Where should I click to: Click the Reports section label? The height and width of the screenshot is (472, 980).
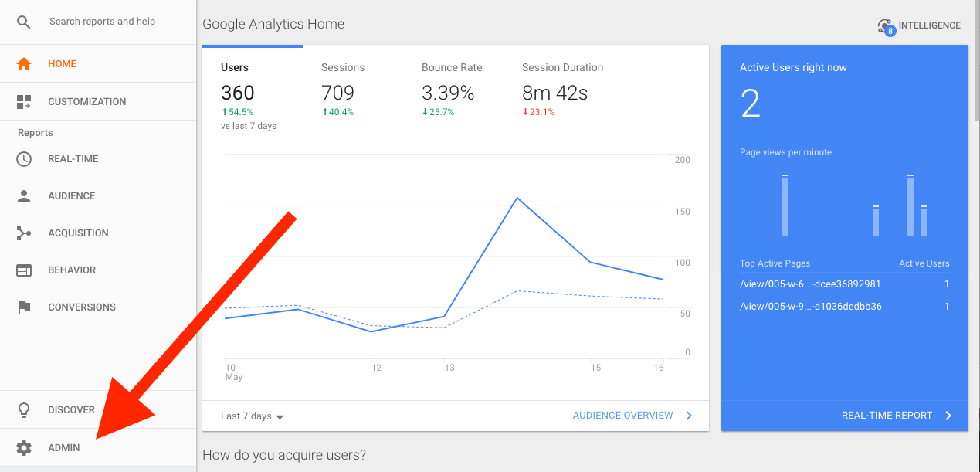pos(36,133)
